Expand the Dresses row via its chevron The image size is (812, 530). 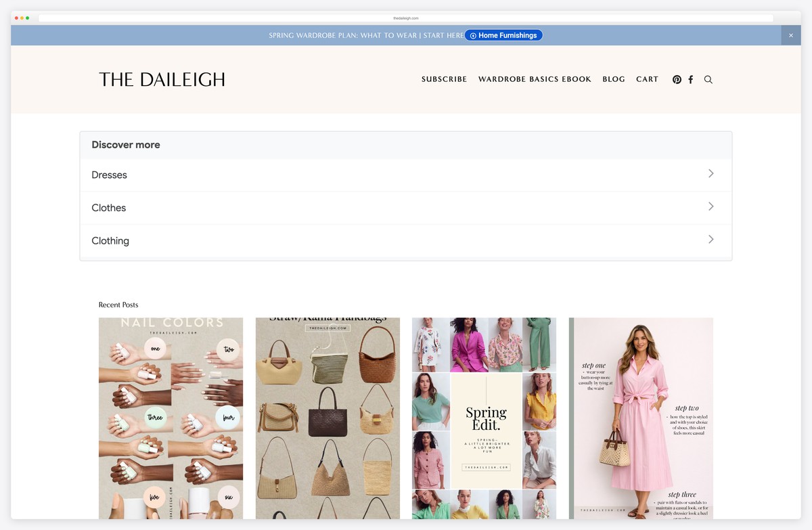point(710,173)
